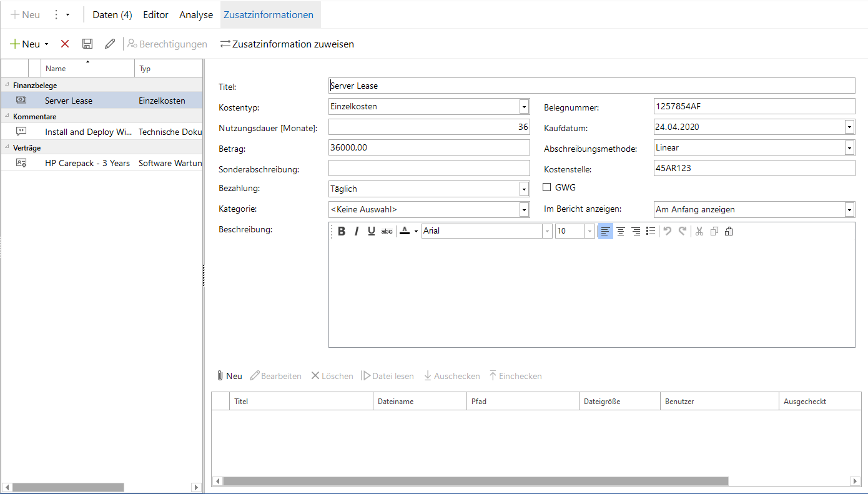Click the copy icon in editor toolbar
The height and width of the screenshot is (494, 868).
[714, 231]
